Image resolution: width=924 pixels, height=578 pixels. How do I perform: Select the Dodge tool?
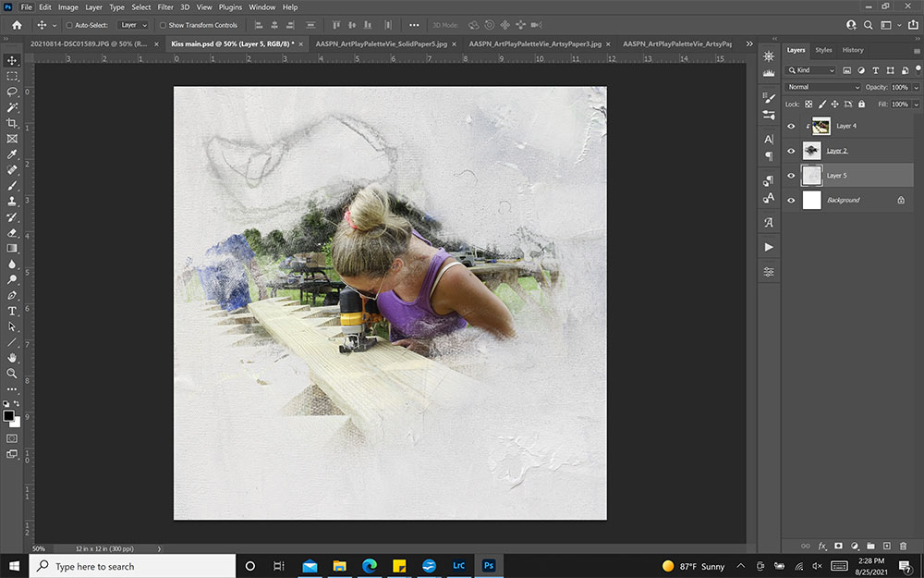coord(12,279)
